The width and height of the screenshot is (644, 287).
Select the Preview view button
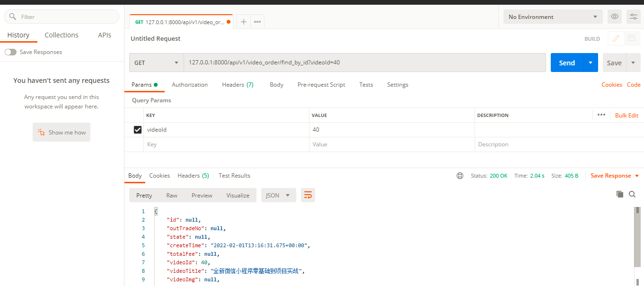[x=202, y=195]
